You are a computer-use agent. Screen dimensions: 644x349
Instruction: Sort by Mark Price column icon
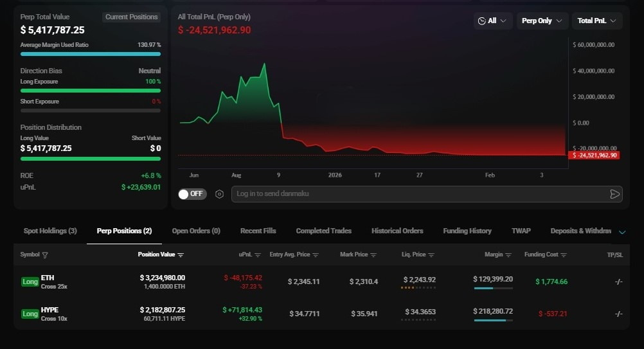click(x=373, y=255)
